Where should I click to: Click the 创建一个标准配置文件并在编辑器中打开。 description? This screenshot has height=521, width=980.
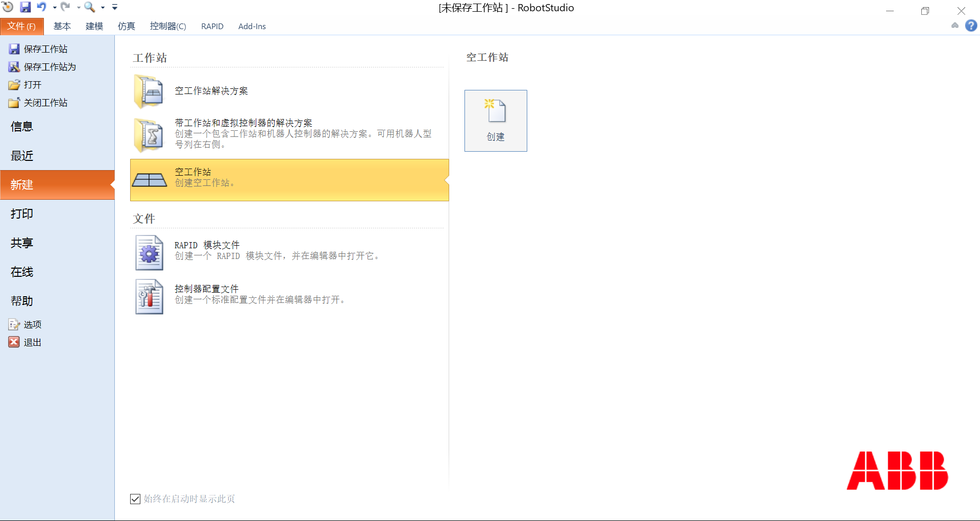pyautogui.click(x=260, y=300)
